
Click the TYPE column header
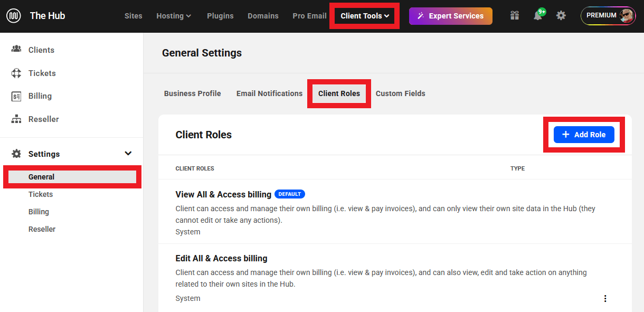(517, 168)
